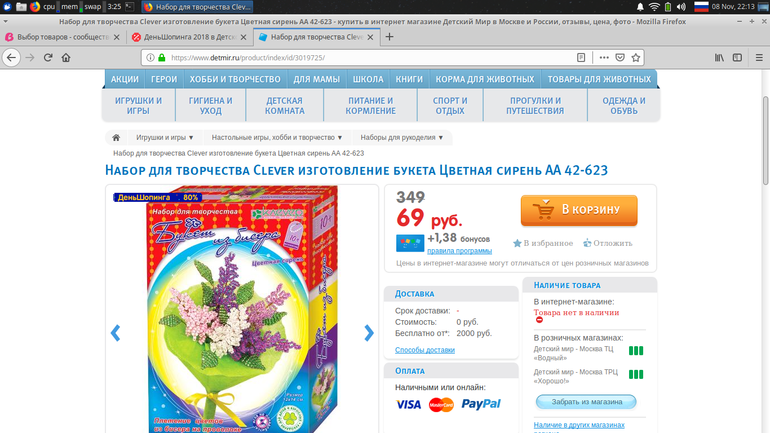The width and height of the screenshot is (770, 433).
Task: Open Firefox library icon
Action: 719,57
